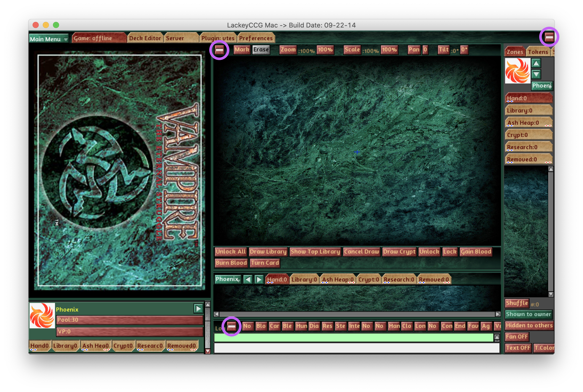
Task: Click the Ag macro button
Action: pyautogui.click(x=486, y=326)
